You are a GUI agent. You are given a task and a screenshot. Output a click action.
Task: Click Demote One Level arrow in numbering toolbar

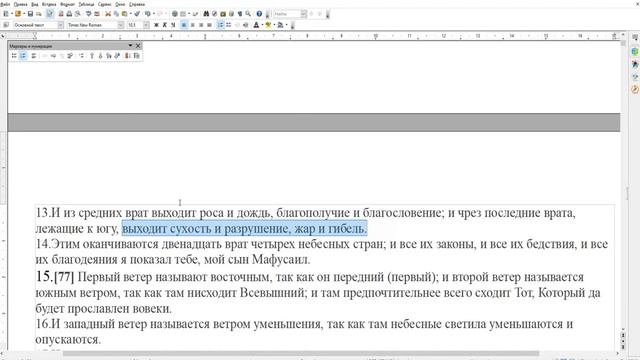pyautogui.click(x=53, y=56)
